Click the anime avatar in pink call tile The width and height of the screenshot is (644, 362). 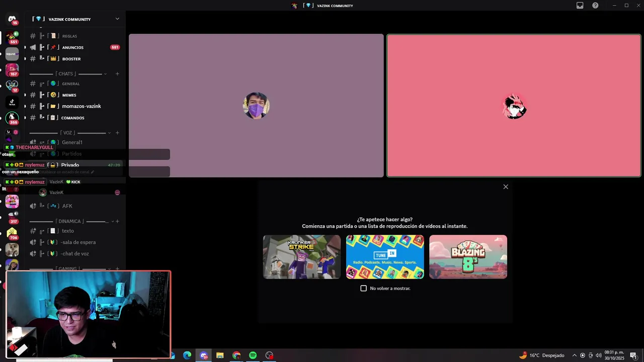point(514,106)
